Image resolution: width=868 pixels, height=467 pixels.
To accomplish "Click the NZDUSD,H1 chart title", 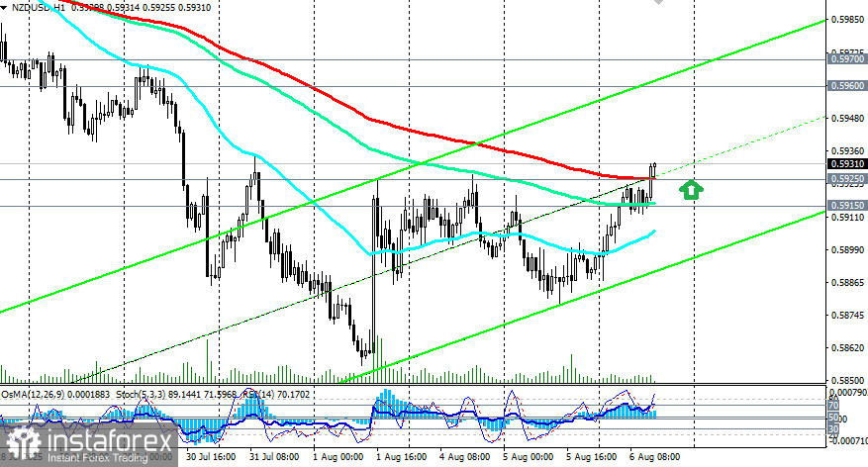I will pos(39,8).
